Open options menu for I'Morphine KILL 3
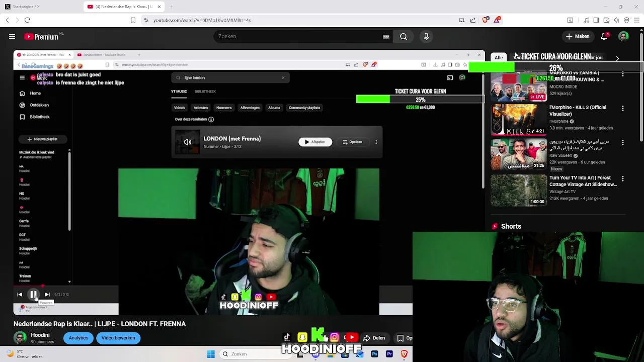The height and width of the screenshot is (362, 644). click(623, 108)
